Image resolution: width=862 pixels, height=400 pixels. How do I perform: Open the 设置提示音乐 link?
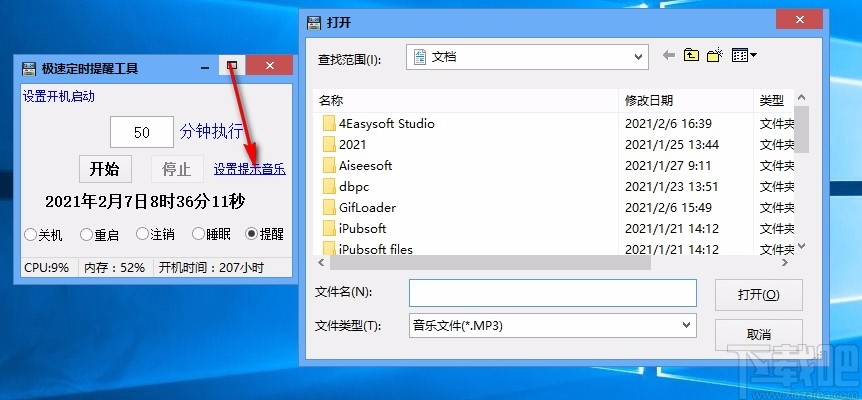click(250, 169)
